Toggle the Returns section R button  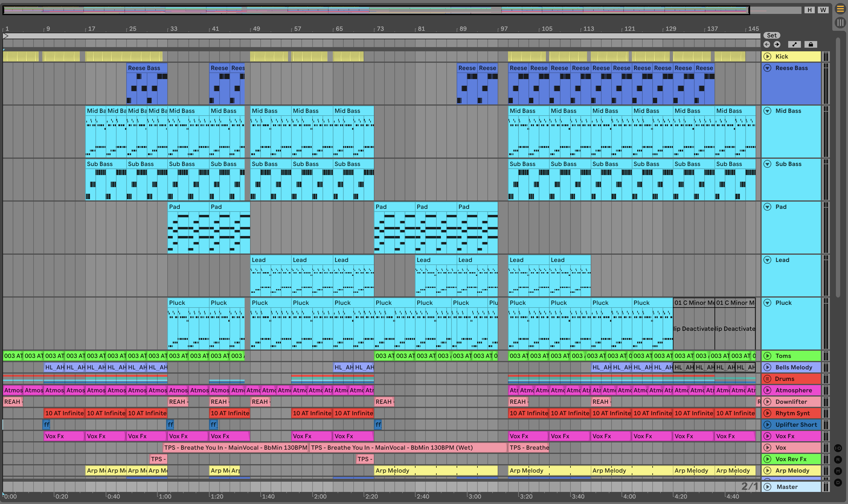[x=838, y=460]
